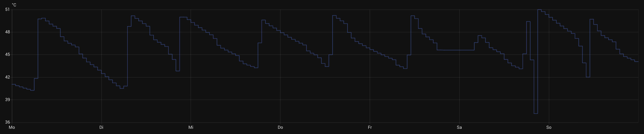Select the Di day marker

(101, 127)
